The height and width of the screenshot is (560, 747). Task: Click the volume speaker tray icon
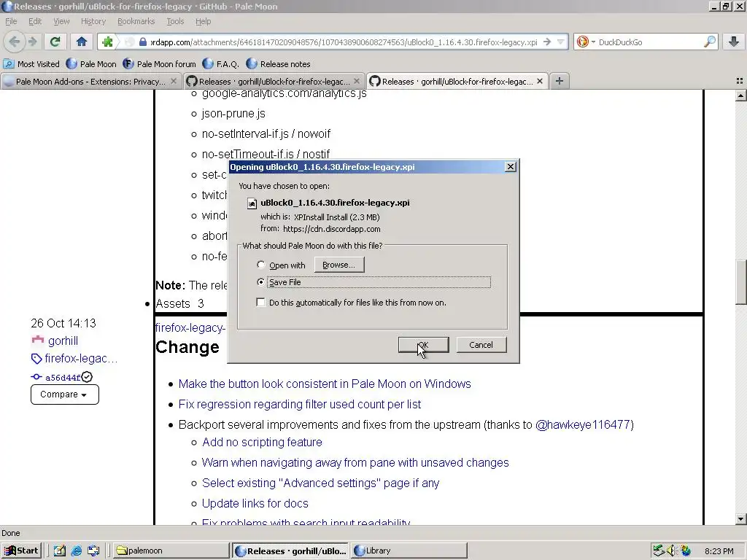[671, 551]
